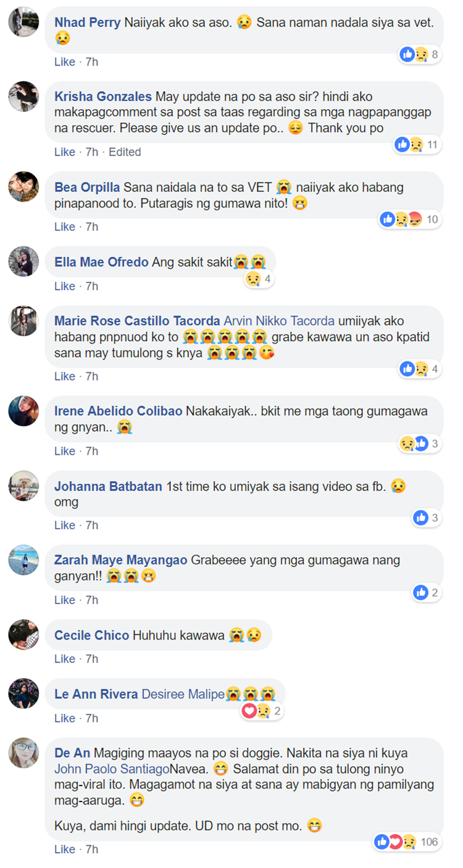Click Irene Abelido Colibao's avatar
Viewport: 463px width, 868px height.
click(23, 411)
